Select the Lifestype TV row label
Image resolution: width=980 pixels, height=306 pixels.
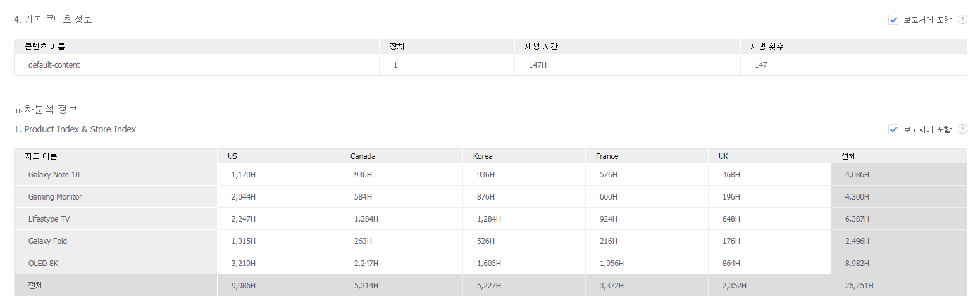[x=49, y=219]
